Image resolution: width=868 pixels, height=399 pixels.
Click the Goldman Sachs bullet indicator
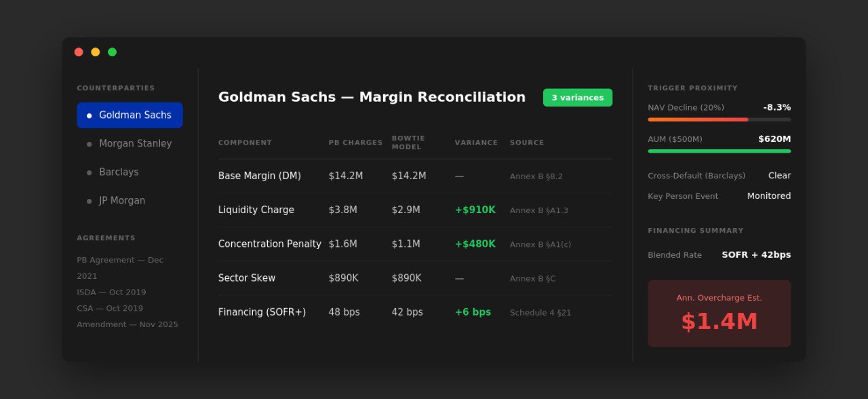(x=89, y=115)
